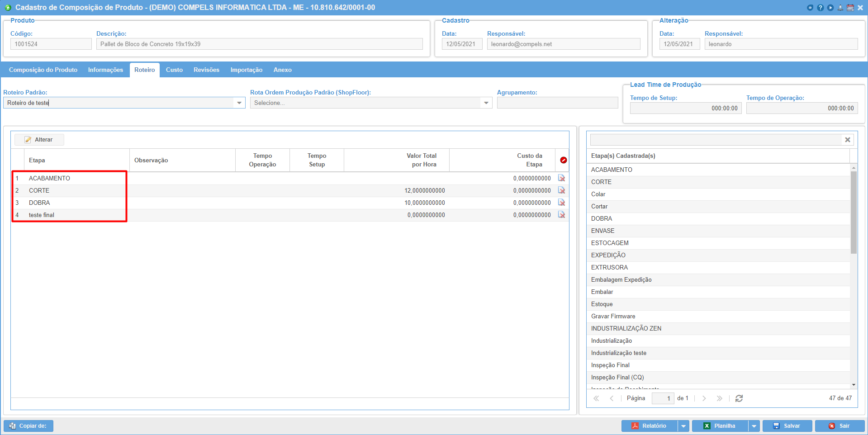Open the Planilha options arrow

[754, 426]
